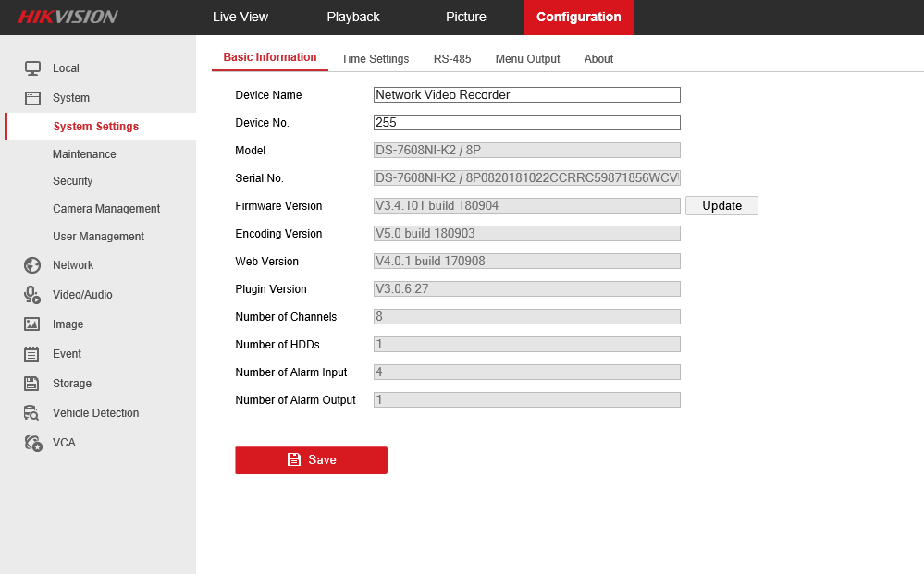Click the Storage floppy disk icon

(32, 384)
